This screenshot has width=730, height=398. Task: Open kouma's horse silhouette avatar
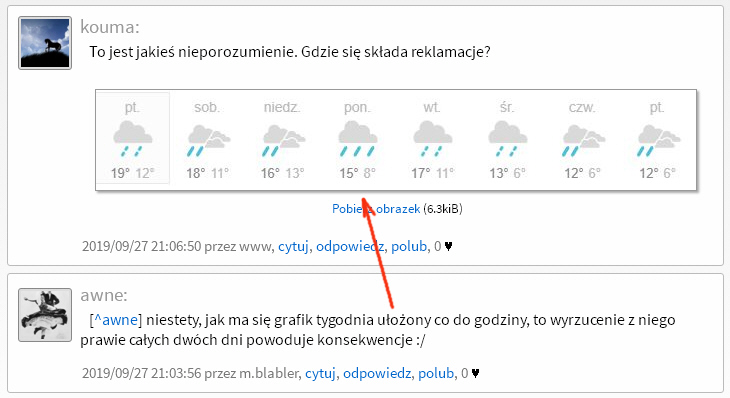click(x=45, y=43)
